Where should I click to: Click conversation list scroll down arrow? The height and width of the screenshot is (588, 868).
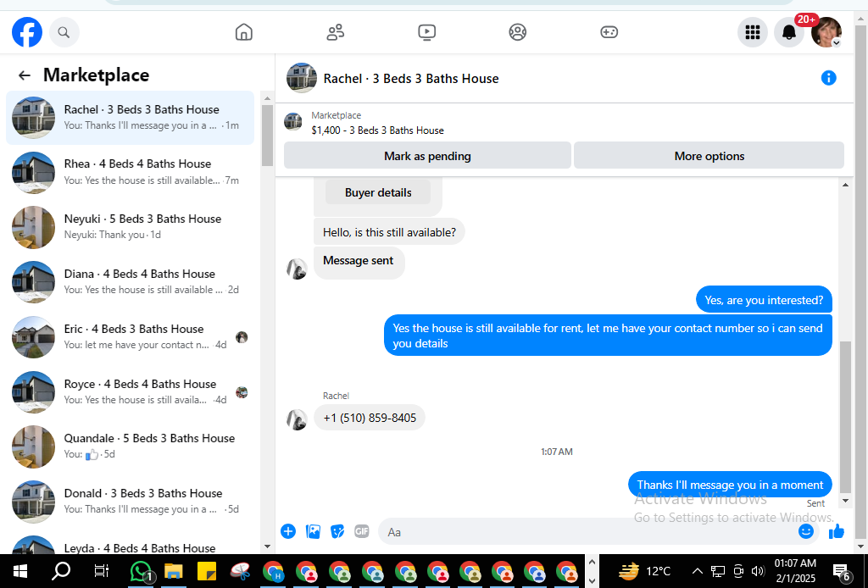point(267,546)
